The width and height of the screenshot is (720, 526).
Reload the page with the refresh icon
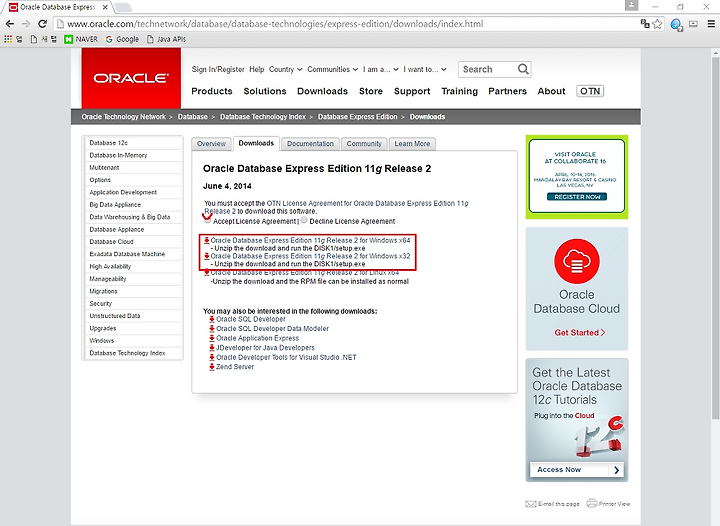click(42, 24)
